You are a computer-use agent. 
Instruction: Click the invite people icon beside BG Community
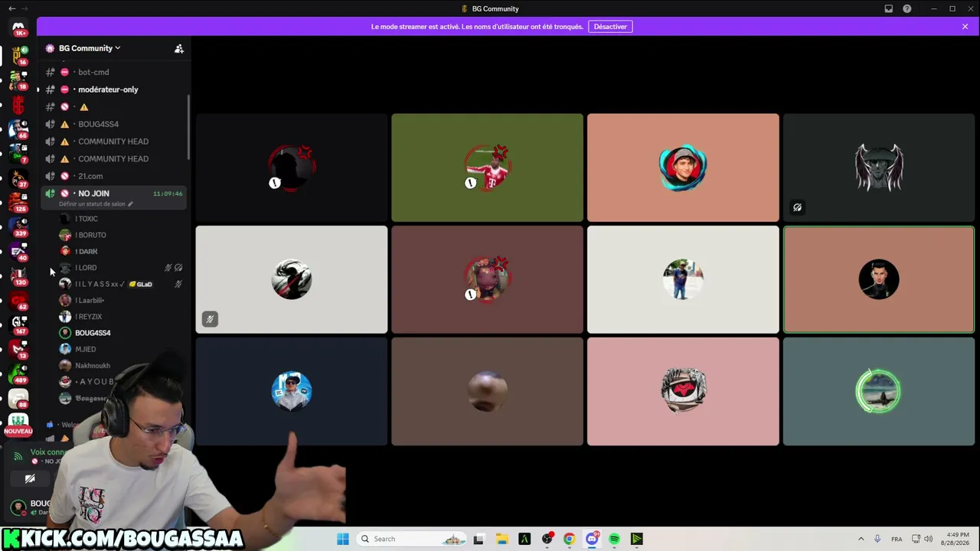(179, 48)
